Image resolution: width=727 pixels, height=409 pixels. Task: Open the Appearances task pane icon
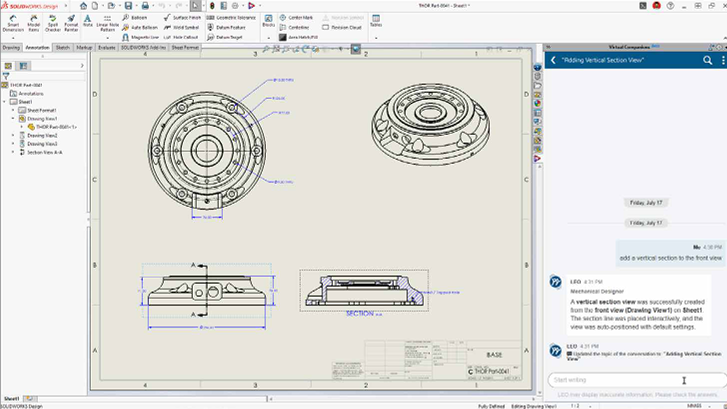click(x=537, y=103)
